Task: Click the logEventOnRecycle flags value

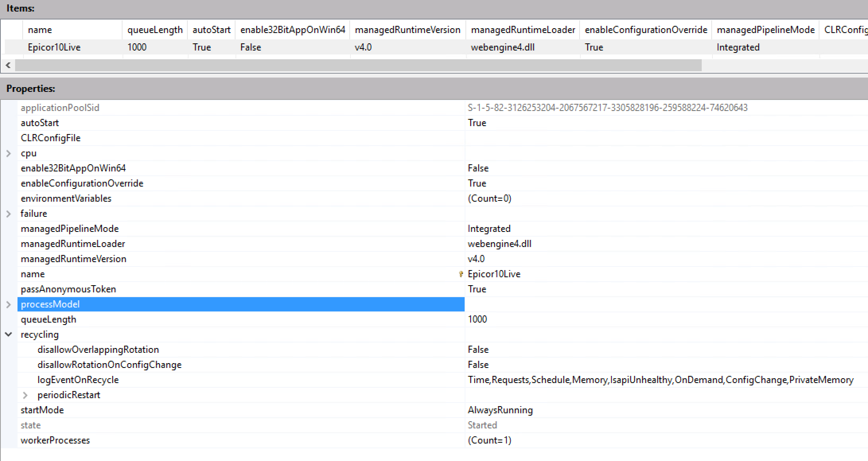Action: (661, 380)
